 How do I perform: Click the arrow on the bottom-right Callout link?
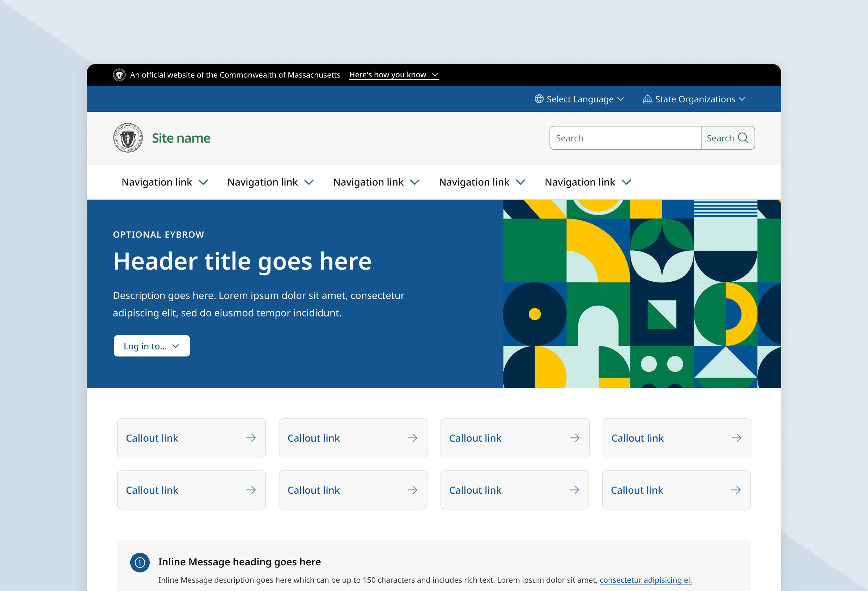tap(736, 490)
